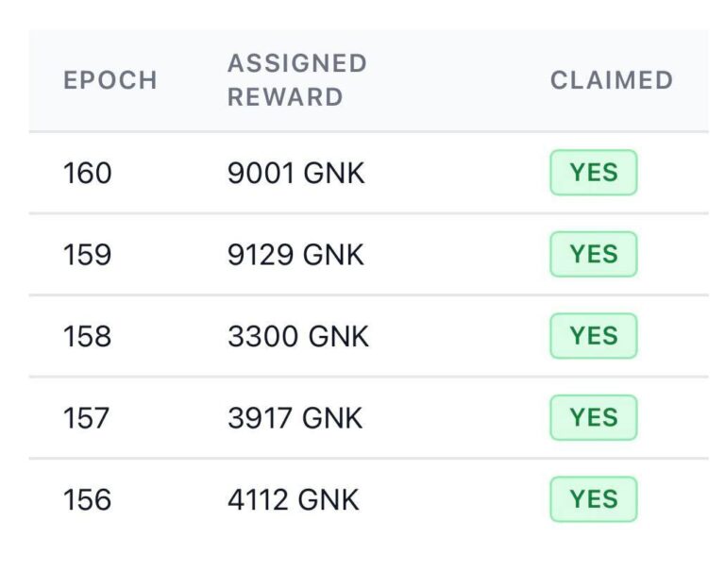This screenshot has width=725, height=588.
Task: Select epoch number 159
Action: point(87,255)
